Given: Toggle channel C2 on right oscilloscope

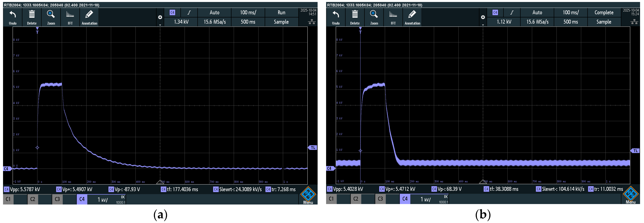Looking at the screenshot, I should [356, 199].
